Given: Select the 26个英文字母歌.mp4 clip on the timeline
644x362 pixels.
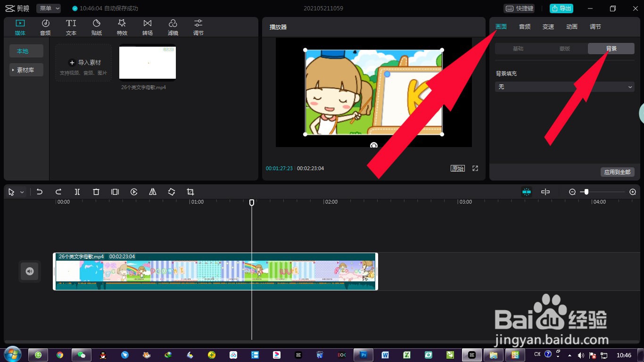Looking at the screenshot, I should pos(215,271).
